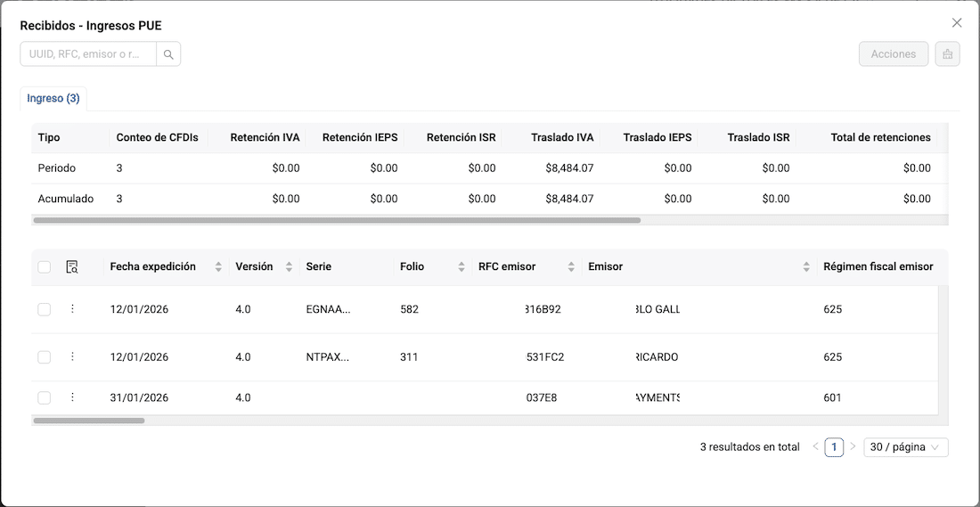Open the document-search icon in table header

pyautogui.click(x=72, y=267)
